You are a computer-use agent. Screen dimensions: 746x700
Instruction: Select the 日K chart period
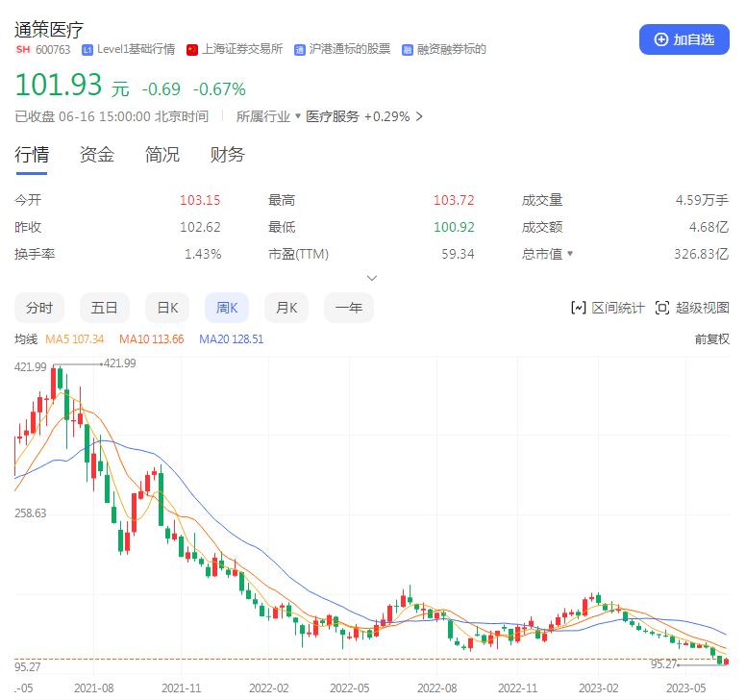[x=167, y=308]
